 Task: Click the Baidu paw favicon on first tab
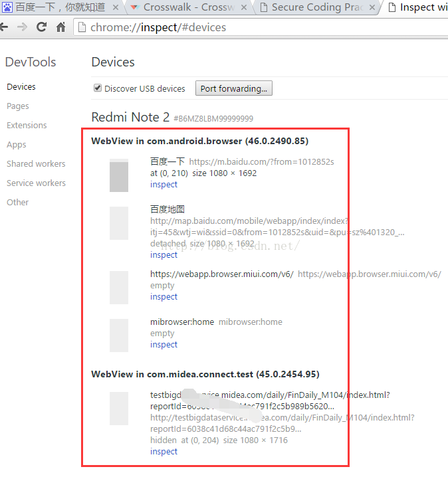tap(7, 7)
